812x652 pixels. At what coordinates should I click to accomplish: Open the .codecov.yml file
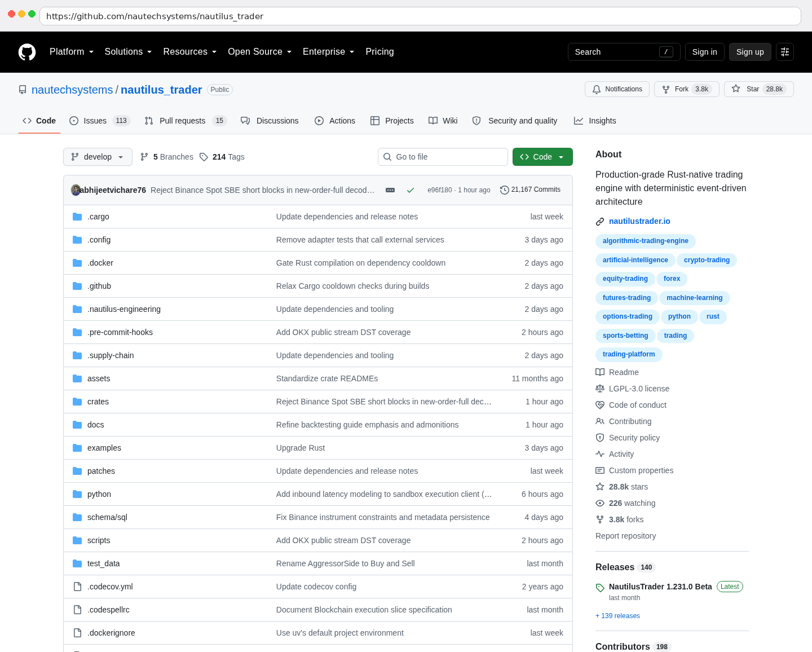tap(110, 587)
